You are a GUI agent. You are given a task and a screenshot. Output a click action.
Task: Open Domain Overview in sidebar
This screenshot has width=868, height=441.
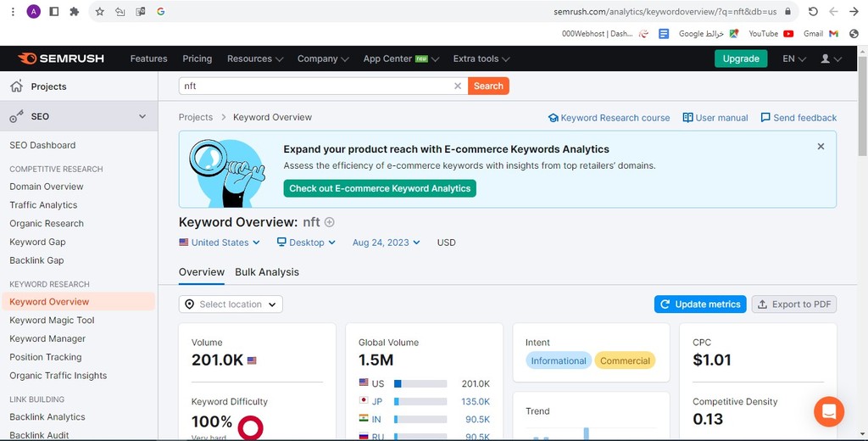47,187
